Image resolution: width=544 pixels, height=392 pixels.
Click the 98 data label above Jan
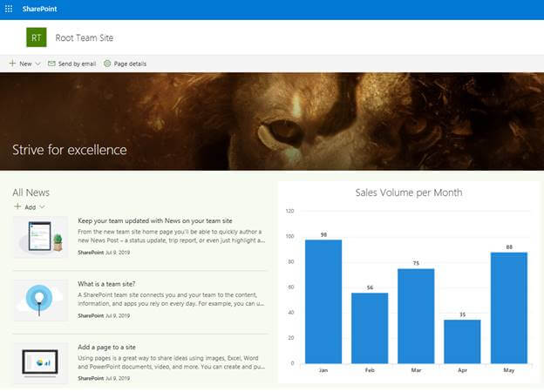click(323, 234)
